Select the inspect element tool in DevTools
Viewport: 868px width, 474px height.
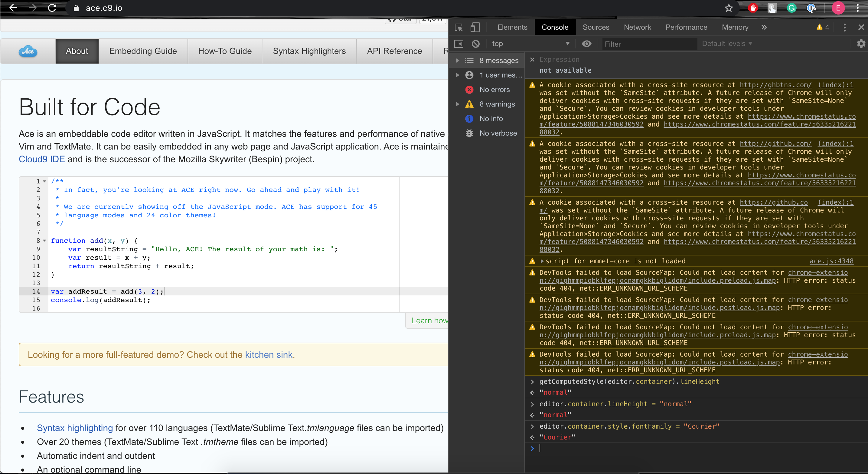(x=458, y=28)
